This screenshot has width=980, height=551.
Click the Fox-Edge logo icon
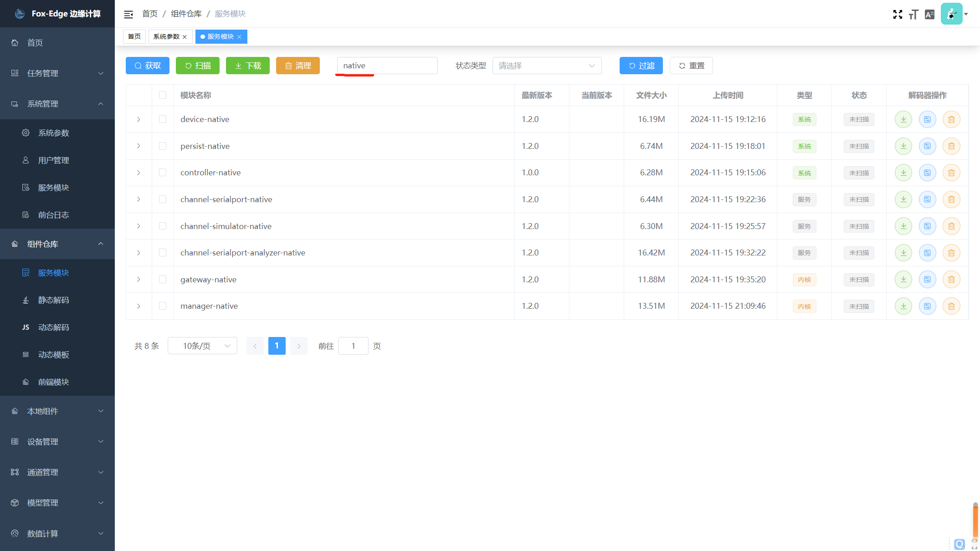coord(20,14)
